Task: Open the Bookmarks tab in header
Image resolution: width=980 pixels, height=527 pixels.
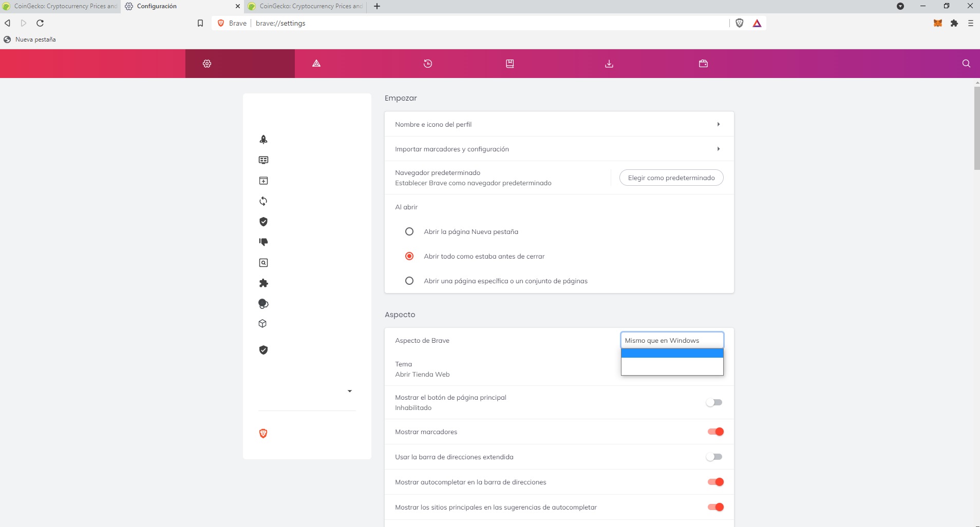Action: [510, 64]
